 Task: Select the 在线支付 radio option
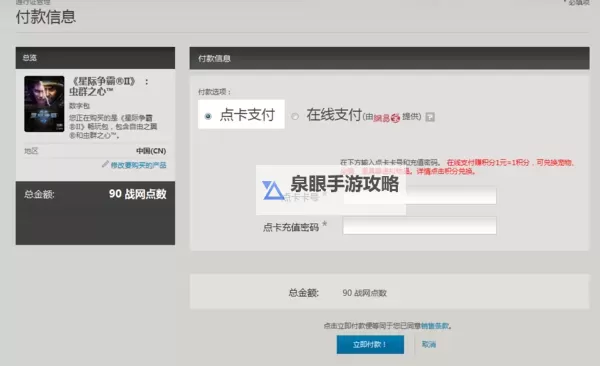pos(295,116)
